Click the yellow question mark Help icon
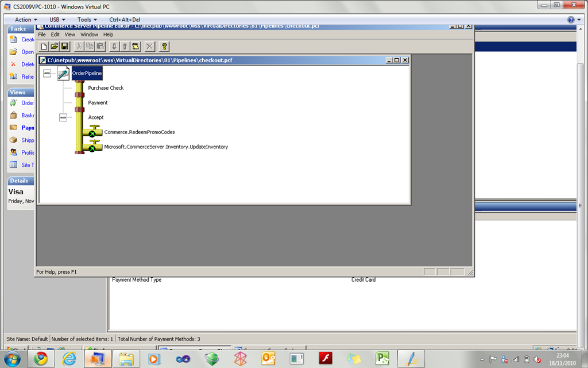588x368 pixels. click(164, 47)
